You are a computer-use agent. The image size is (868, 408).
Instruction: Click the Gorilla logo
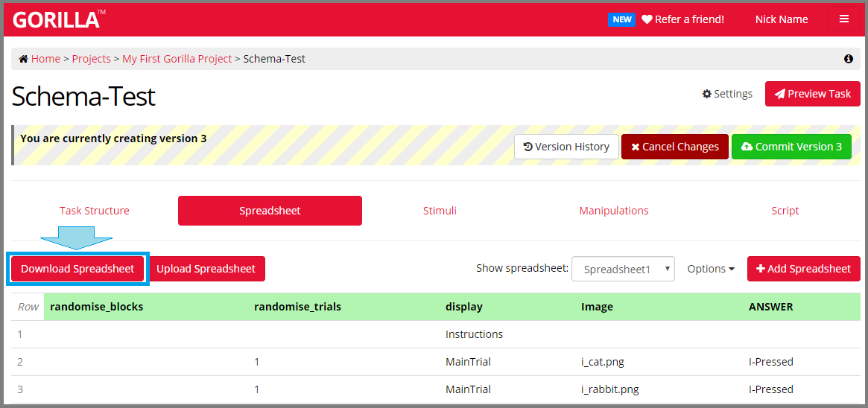click(56, 19)
